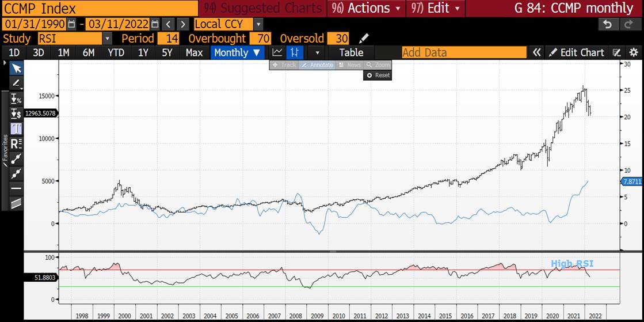Image resolution: width=644 pixels, height=322 pixels.
Task: Step date range backward
Action: [169, 24]
